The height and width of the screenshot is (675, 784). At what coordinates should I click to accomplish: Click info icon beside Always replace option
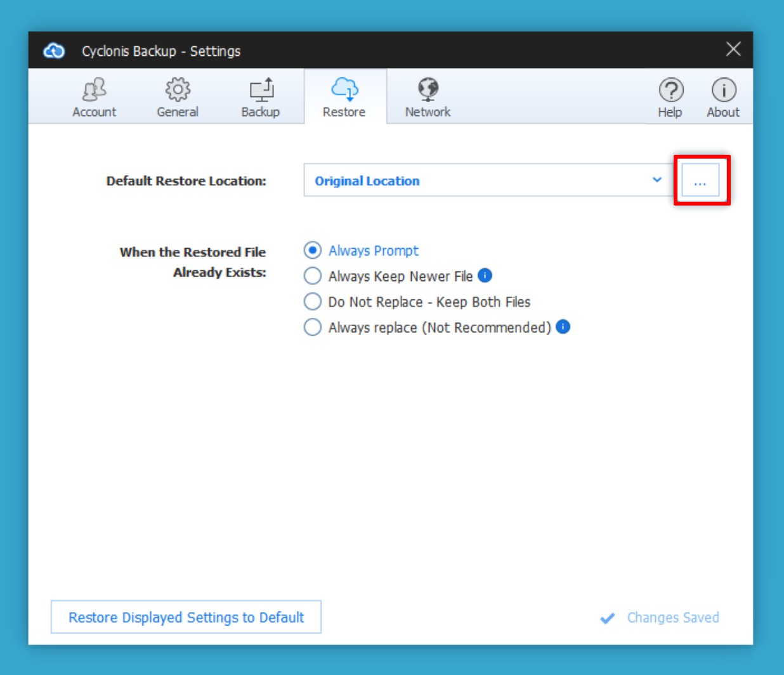[x=563, y=327]
